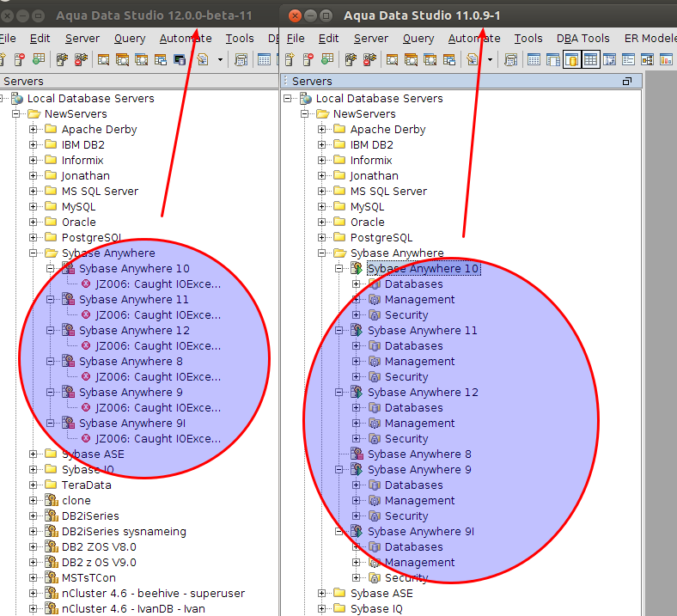Click Disconnect server icon in 12.0.0-beta-11 toolbar
677x616 pixels.
click(x=81, y=59)
